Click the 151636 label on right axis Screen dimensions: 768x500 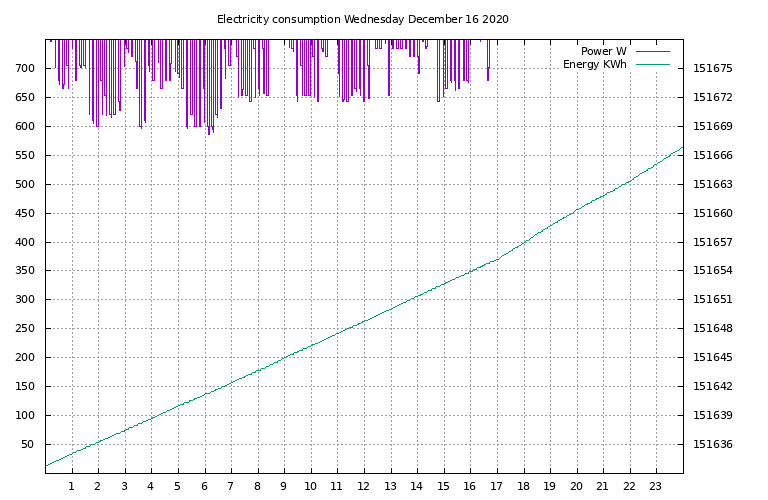pyautogui.click(x=713, y=444)
